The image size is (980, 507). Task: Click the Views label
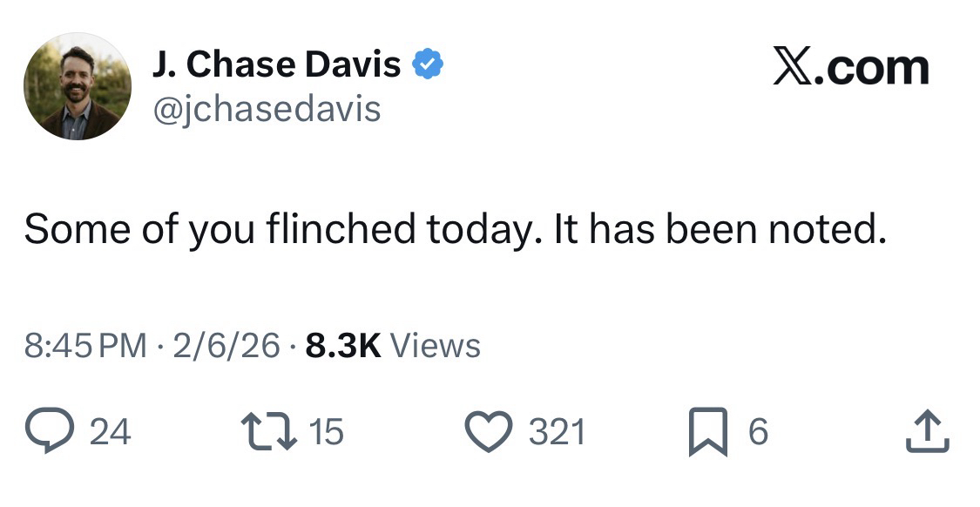click(x=436, y=346)
